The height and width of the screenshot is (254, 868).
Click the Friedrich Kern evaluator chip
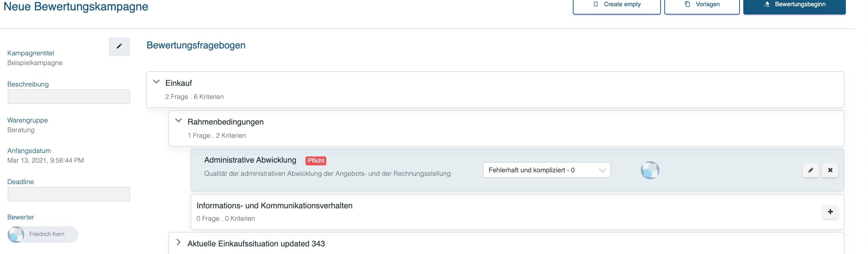pos(43,235)
